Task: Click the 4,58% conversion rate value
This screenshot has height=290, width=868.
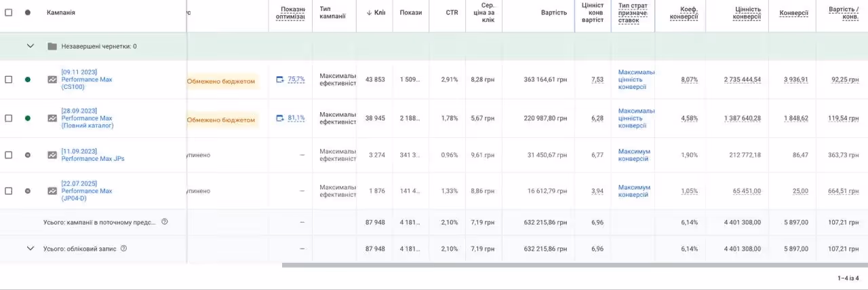Action: point(690,118)
